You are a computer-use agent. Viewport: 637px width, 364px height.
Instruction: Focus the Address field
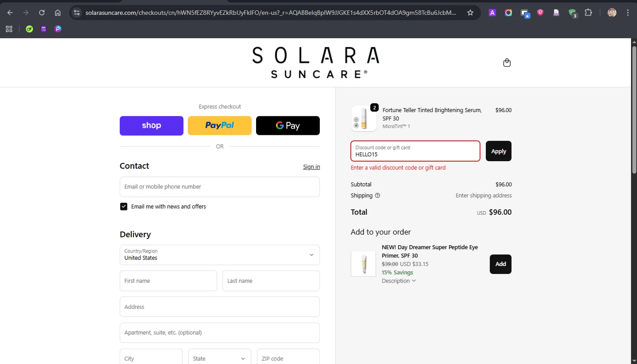pyautogui.click(x=220, y=307)
